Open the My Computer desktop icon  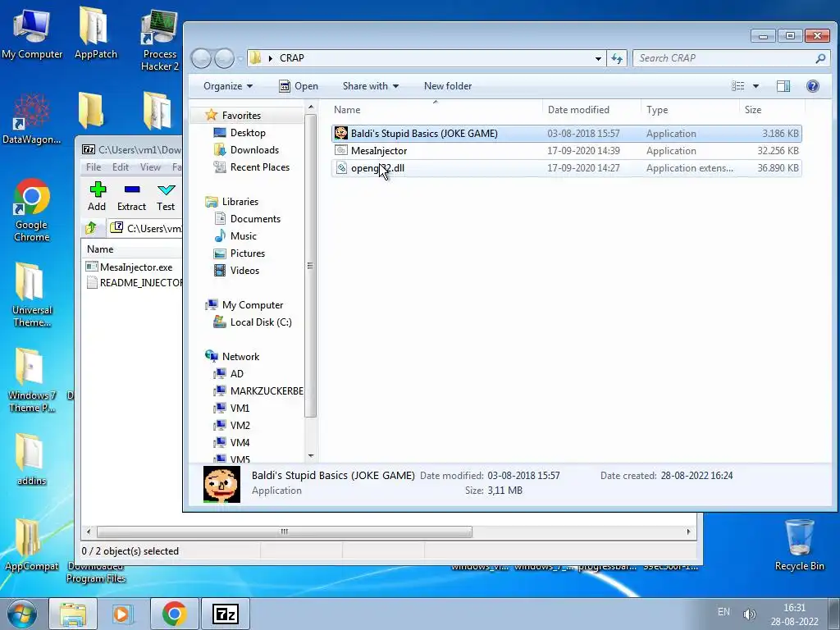pos(32,34)
